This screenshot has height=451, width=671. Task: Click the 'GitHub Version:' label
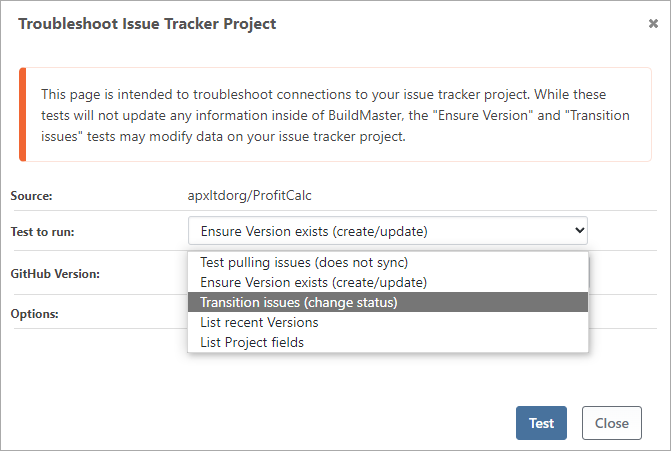tap(54, 273)
